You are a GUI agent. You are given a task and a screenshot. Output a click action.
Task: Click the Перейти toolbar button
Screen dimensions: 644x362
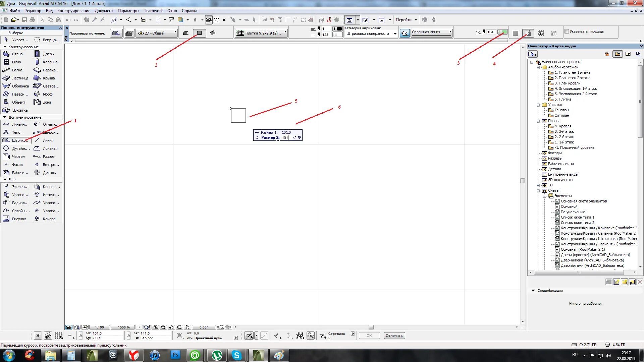(404, 20)
